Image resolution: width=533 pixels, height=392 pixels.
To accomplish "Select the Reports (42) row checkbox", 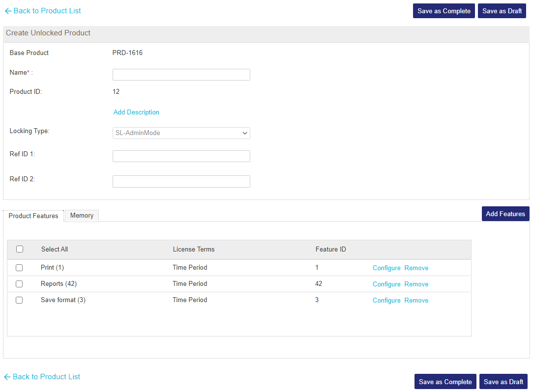I will [x=19, y=284].
